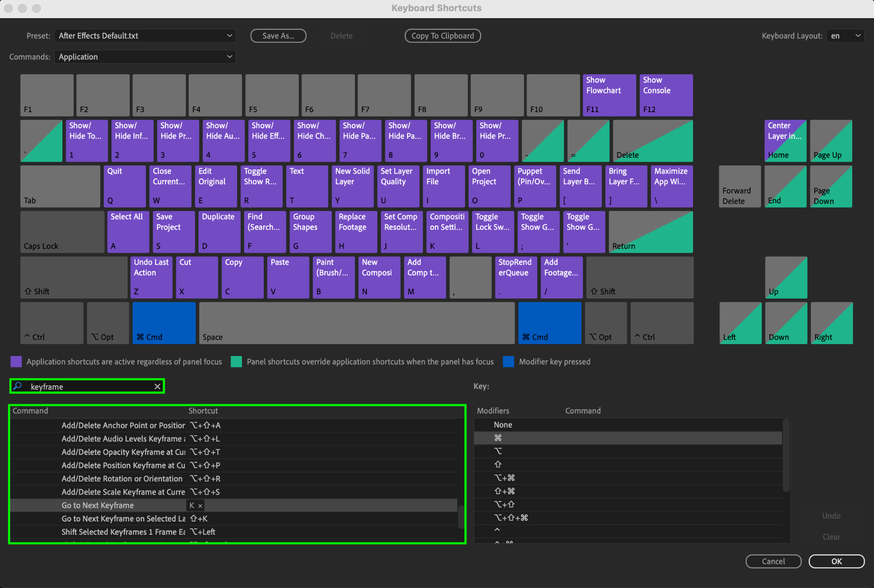Clear the keyframe search with X icon
Screen dimensions: 874x588
point(157,386)
